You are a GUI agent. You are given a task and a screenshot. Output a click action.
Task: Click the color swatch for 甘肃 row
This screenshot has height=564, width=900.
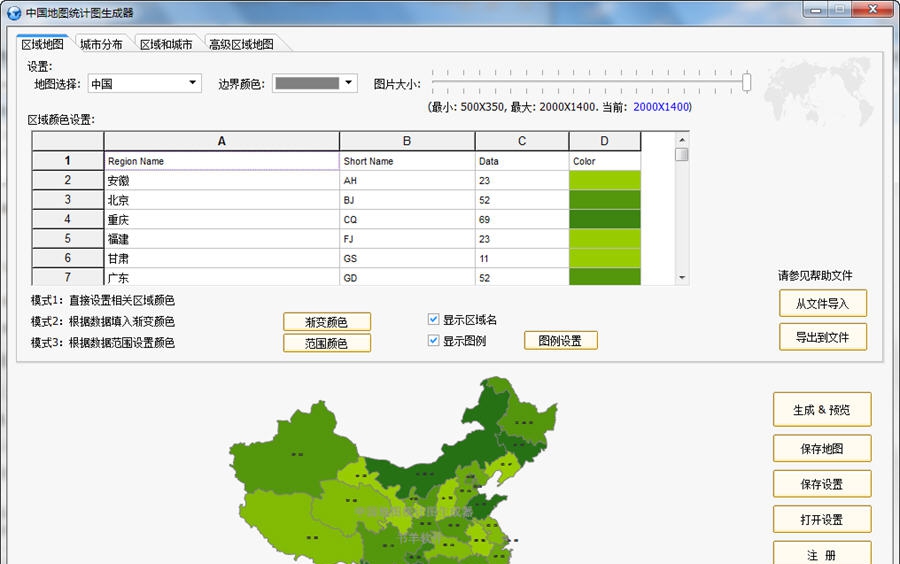605,258
